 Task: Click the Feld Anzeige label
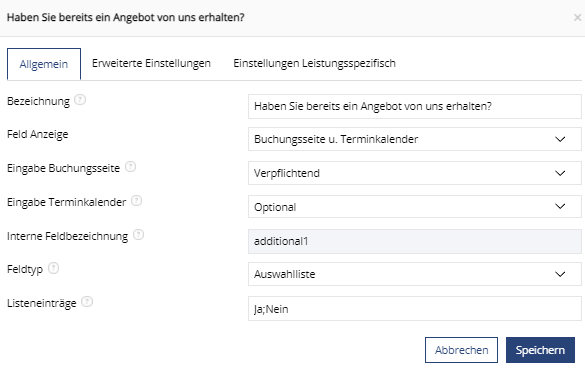(38, 134)
